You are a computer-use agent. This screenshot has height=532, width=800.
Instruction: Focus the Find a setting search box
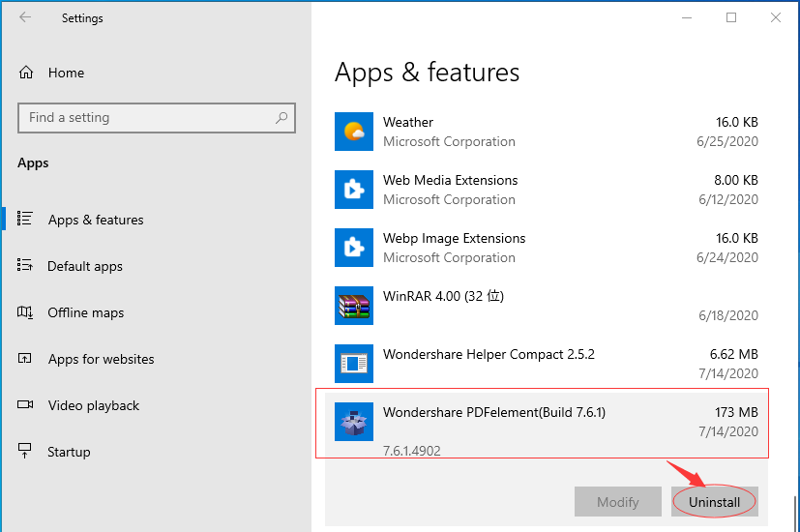click(156, 118)
